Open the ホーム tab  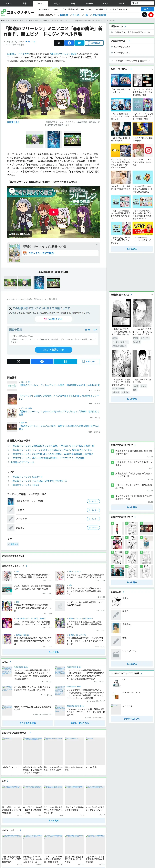[x=8, y=3]
